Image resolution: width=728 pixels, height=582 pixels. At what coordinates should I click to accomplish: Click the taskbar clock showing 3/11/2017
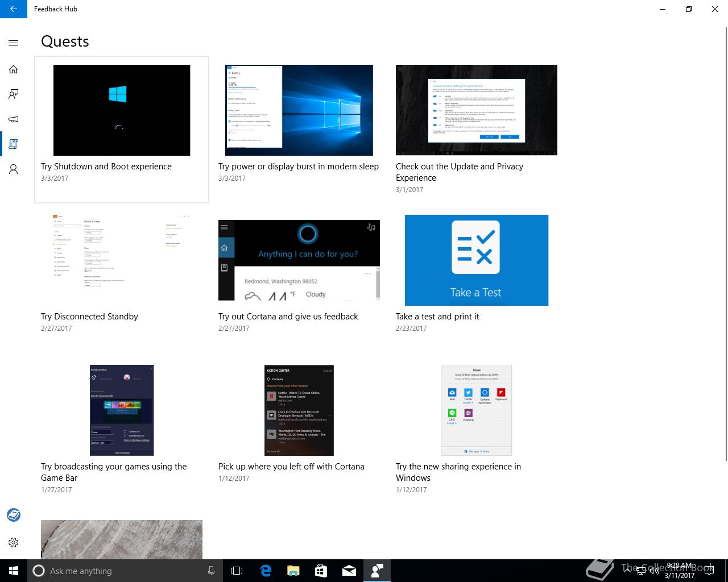pyautogui.click(x=680, y=571)
